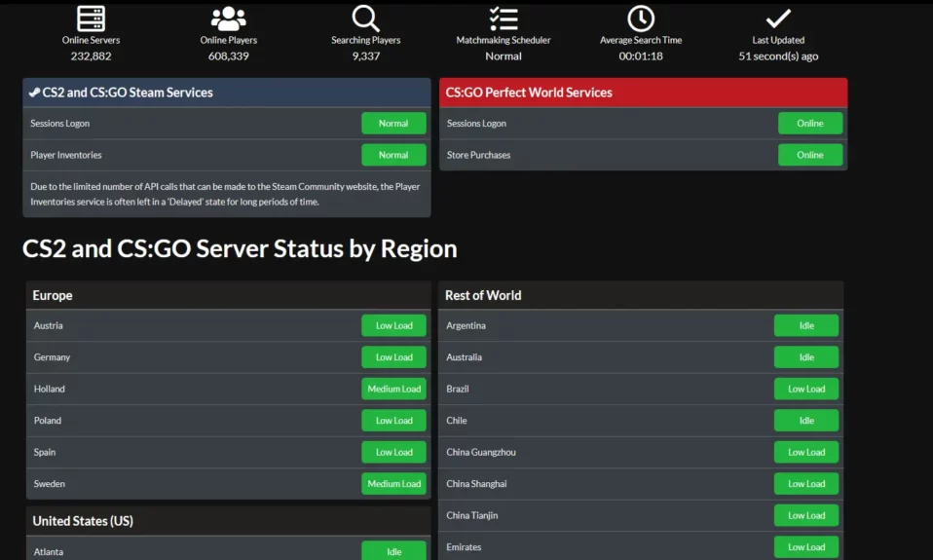Click the CS:GO Perfect World Services header
Image resolution: width=933 pixels, height=560 pixels.
[643, 93]
